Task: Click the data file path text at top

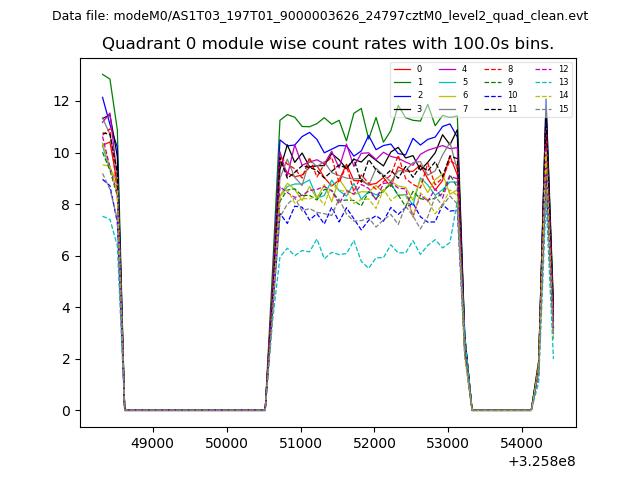Action: (x=320, y=16)
